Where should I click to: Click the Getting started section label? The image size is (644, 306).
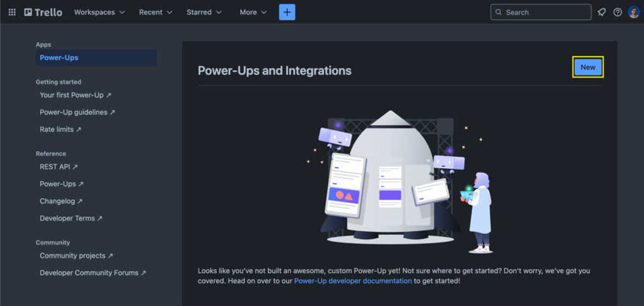pyautogui.click(x=58, y=82)
